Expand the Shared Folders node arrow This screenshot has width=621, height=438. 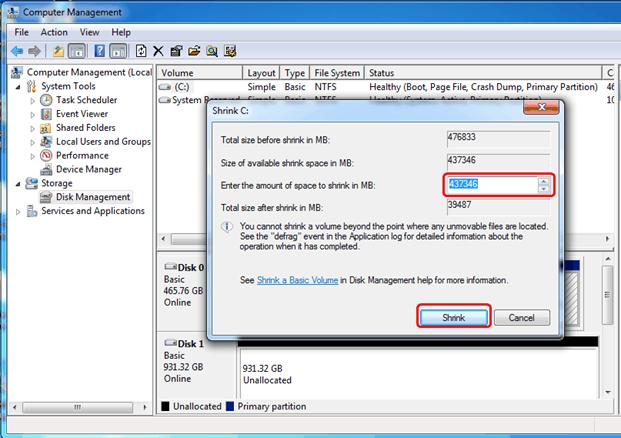[x=32, y=128]
